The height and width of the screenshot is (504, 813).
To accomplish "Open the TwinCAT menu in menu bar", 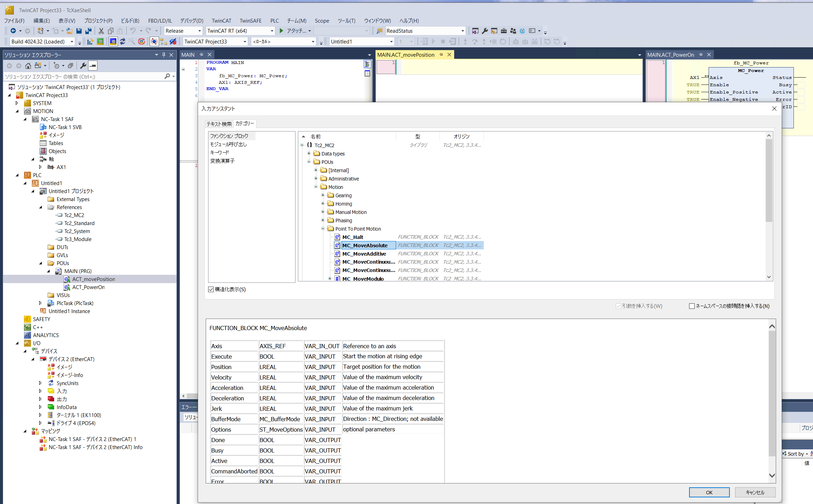I will click(x=221, y=21).
